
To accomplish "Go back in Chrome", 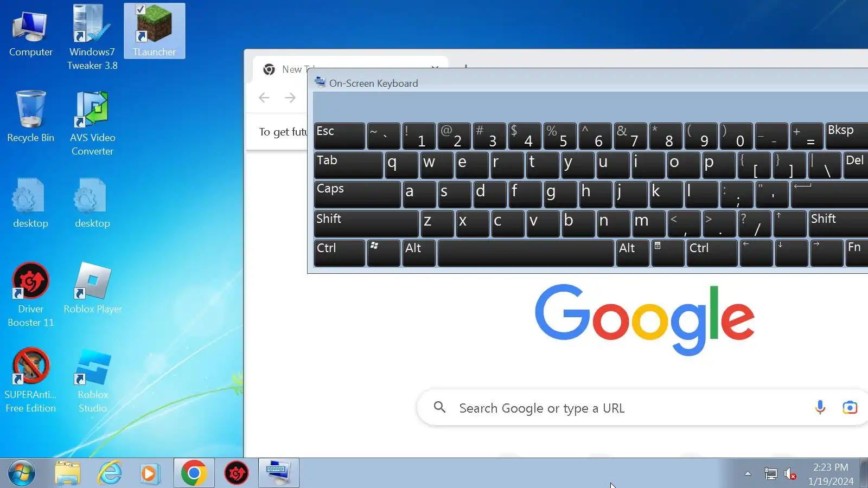I will click(264, 98).
